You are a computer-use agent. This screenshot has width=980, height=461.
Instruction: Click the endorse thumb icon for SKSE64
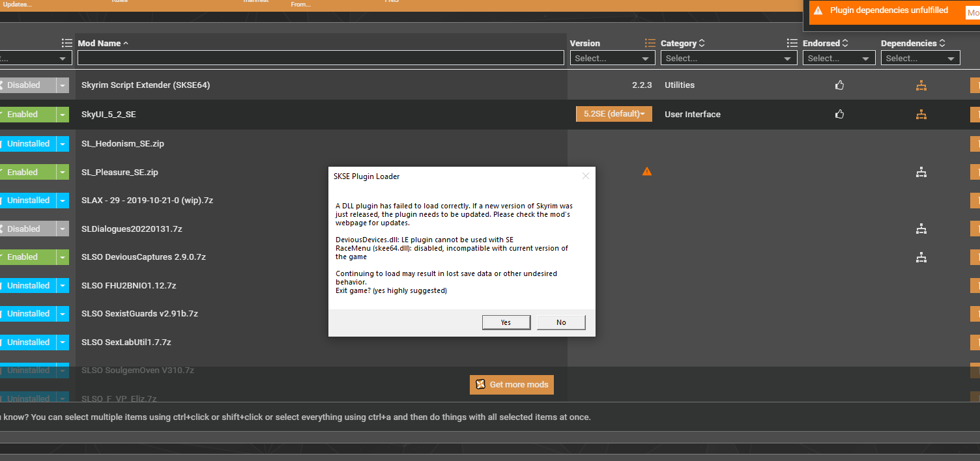(839, 85)
